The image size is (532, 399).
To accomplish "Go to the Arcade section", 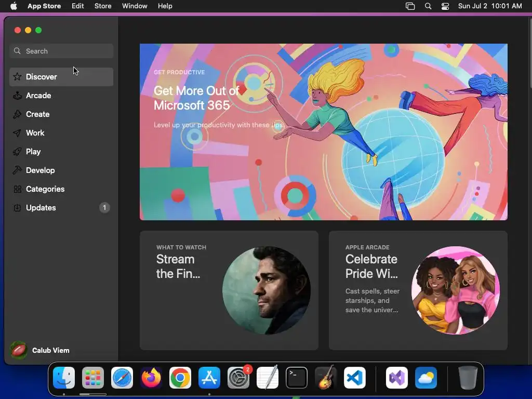I will [x=61, y=96].
